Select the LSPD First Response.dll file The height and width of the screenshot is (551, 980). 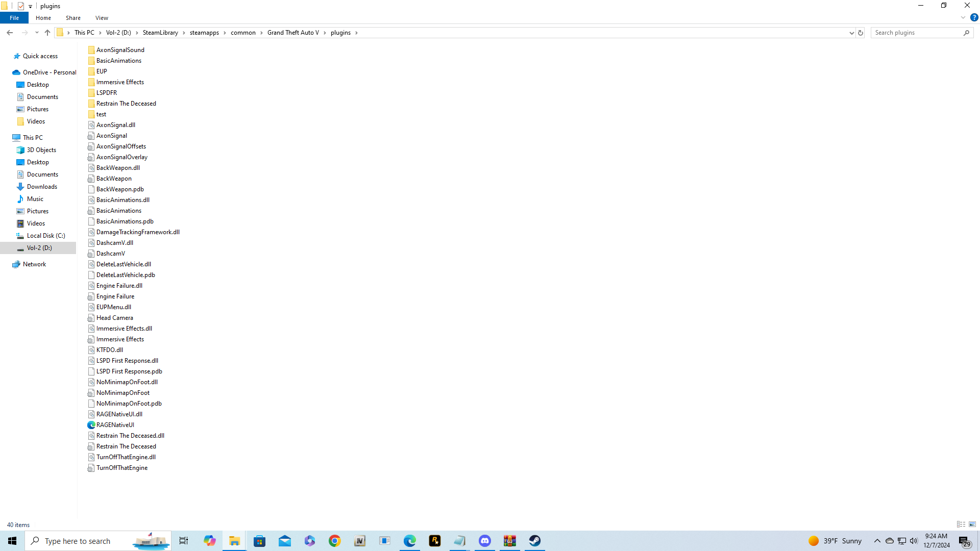click(x=127, y=361)
